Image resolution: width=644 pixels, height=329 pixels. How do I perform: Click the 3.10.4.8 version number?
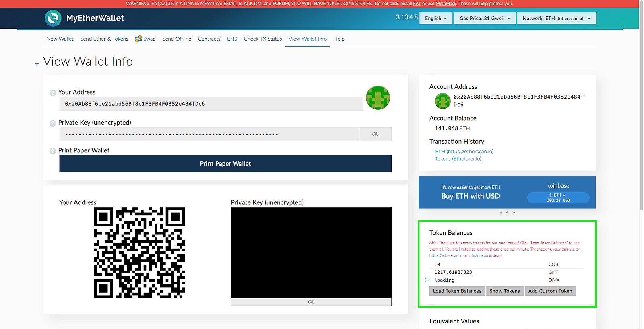[407, 17]
